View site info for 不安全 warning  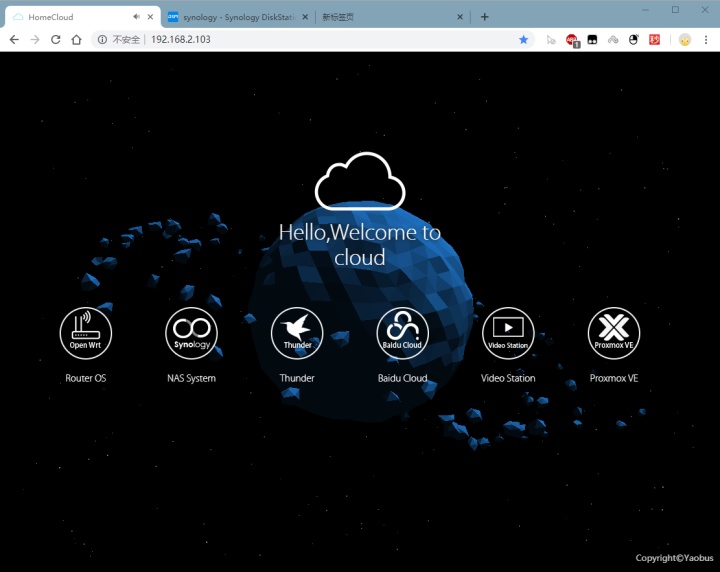118,39
